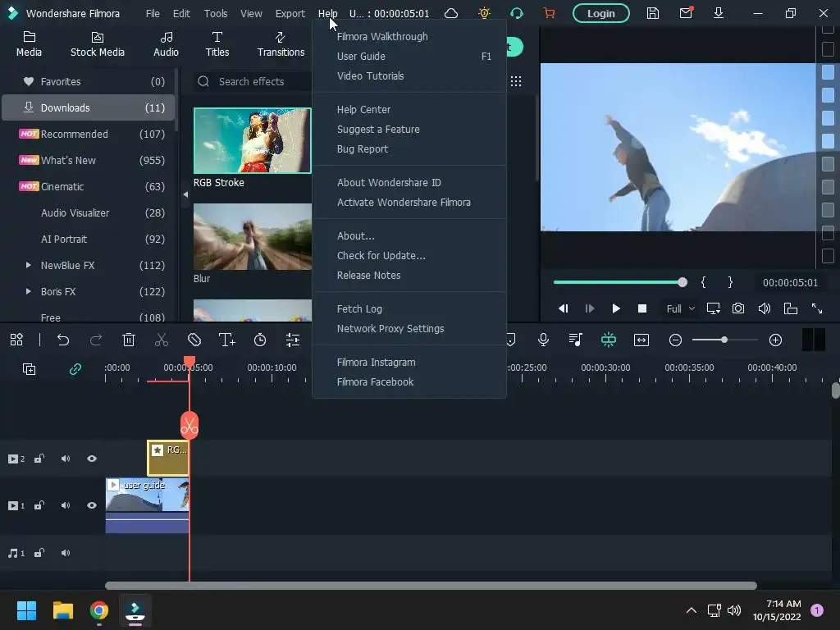Click the download icon in title bar
Screen dimensions: 840x630
[x=719, y=13]
